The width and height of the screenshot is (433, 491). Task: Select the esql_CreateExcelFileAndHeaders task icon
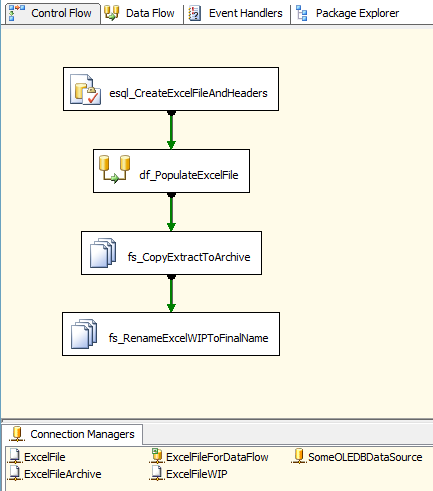tap(85, 89)
